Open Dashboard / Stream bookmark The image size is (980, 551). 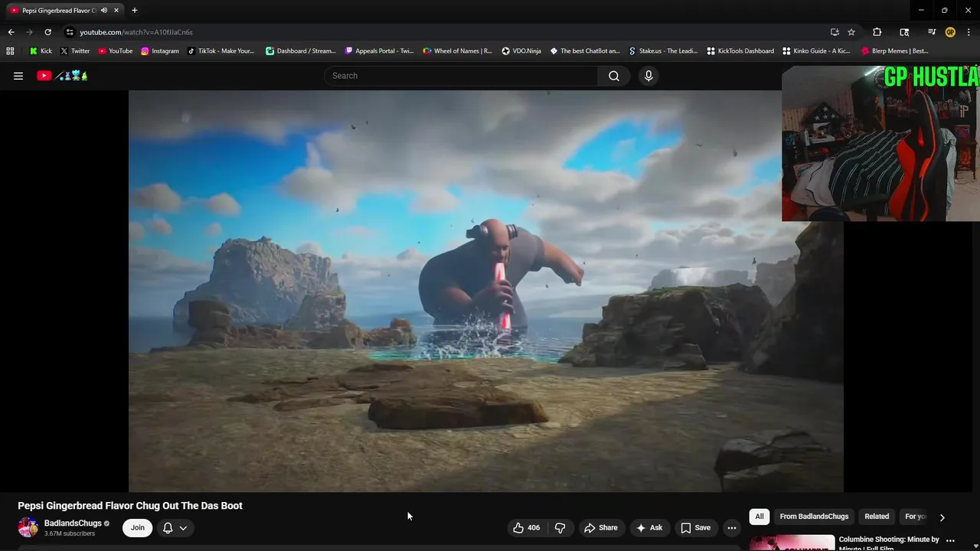301,51
